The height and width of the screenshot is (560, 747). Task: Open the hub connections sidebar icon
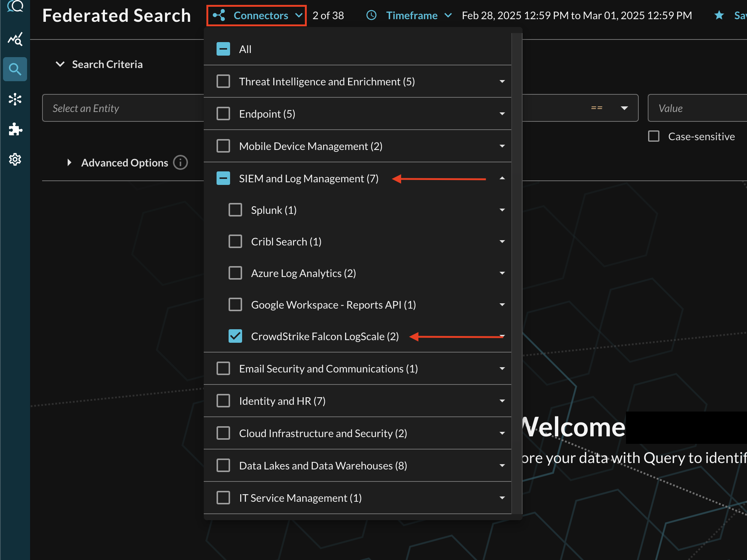click(15, 99)
